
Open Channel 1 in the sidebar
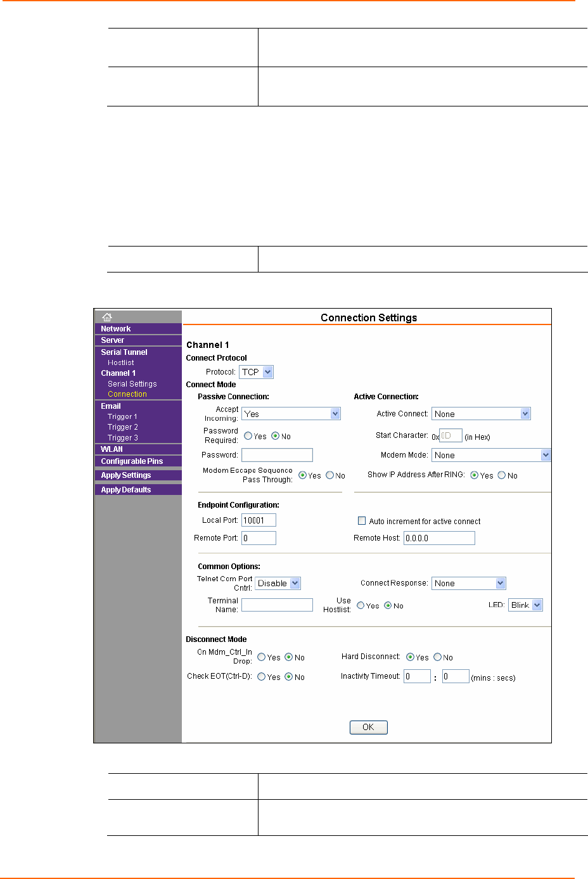118,373
